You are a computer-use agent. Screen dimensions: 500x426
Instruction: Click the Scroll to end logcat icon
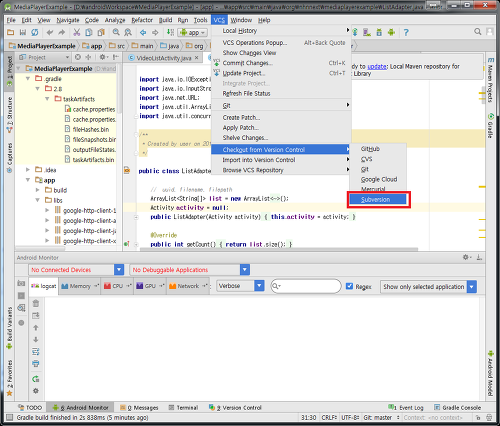(36, 315)
